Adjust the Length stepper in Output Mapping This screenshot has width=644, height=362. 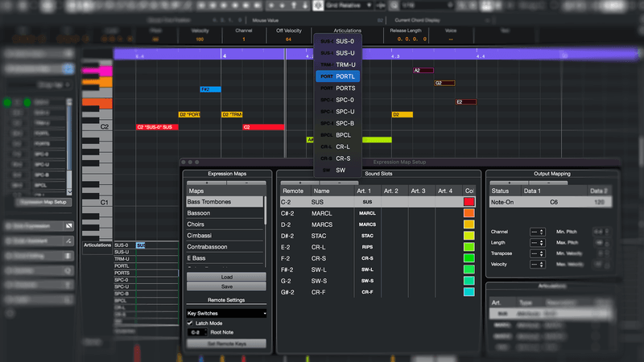click(x=537, y=243)
